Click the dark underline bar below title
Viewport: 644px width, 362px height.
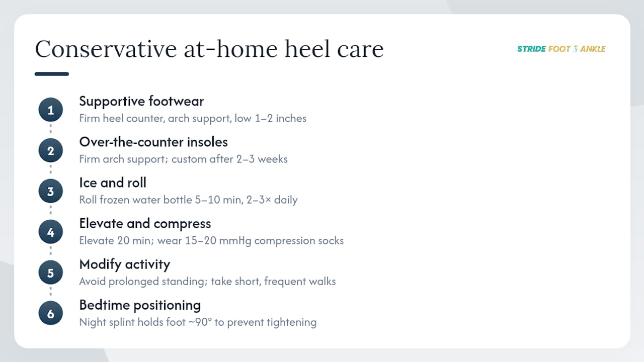pyautogui.click(x=52, y=74)
